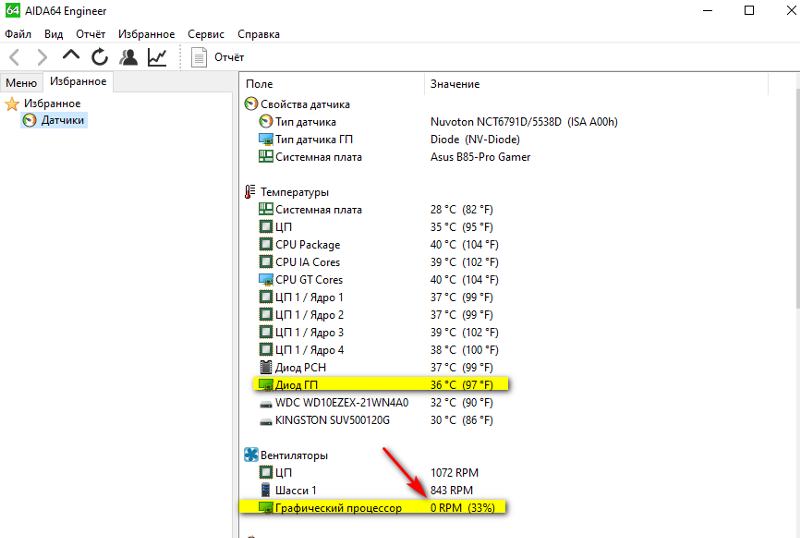
Task: Click the chip icon beside ЦП 1 / Ядро 1
Action: (266, 297)
